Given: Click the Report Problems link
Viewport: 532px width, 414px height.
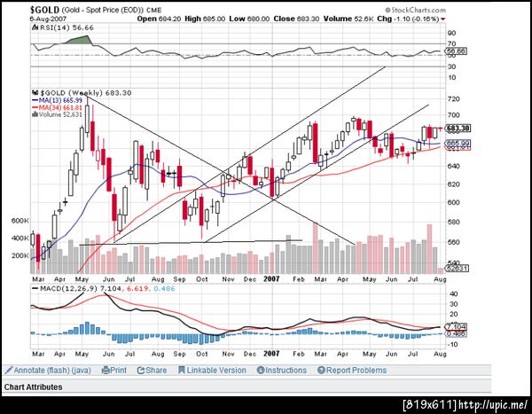Looking at the screenshot, I should [x=356, y=371].
